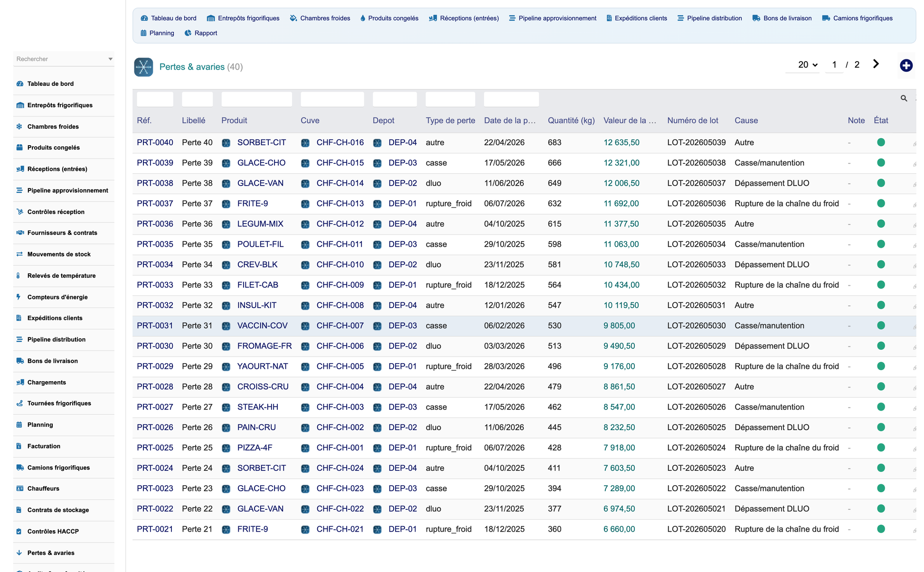Click Camions frigorifiques truck icon in top bar

click(826, 18)
